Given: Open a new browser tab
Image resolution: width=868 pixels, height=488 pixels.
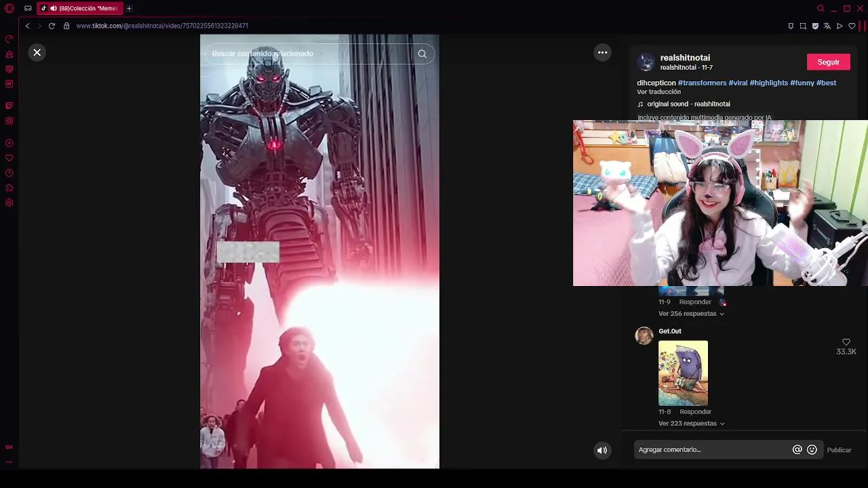Looking at the screenshot, I should [x=129, y=8].
